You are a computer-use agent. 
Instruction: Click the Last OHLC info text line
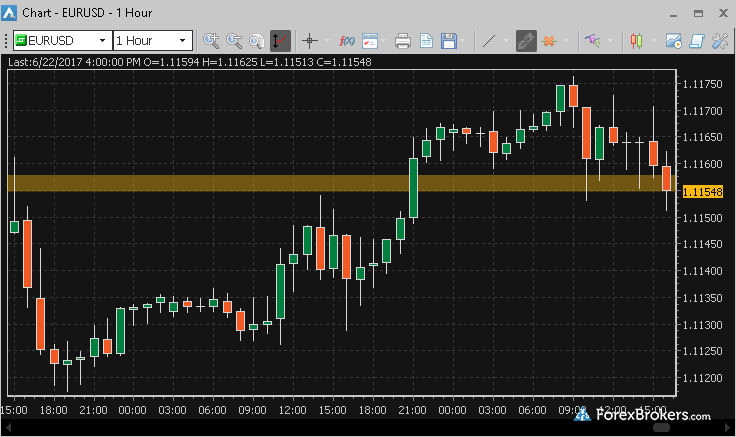tap(190, 62)
